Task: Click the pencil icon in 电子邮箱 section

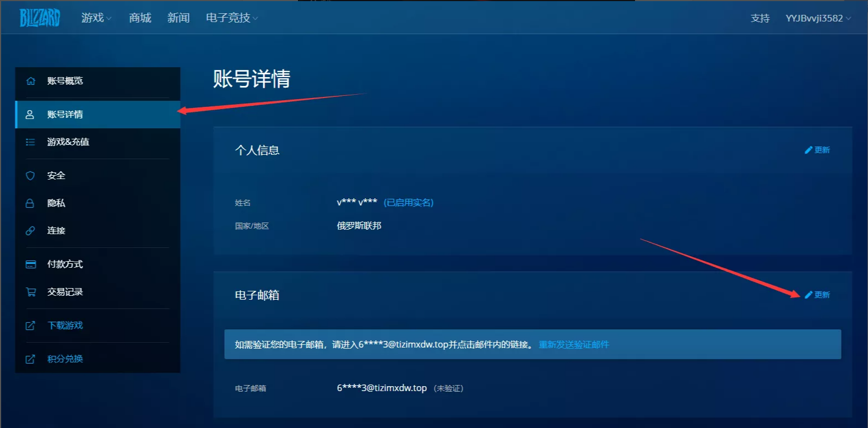Action: (809, 295)
